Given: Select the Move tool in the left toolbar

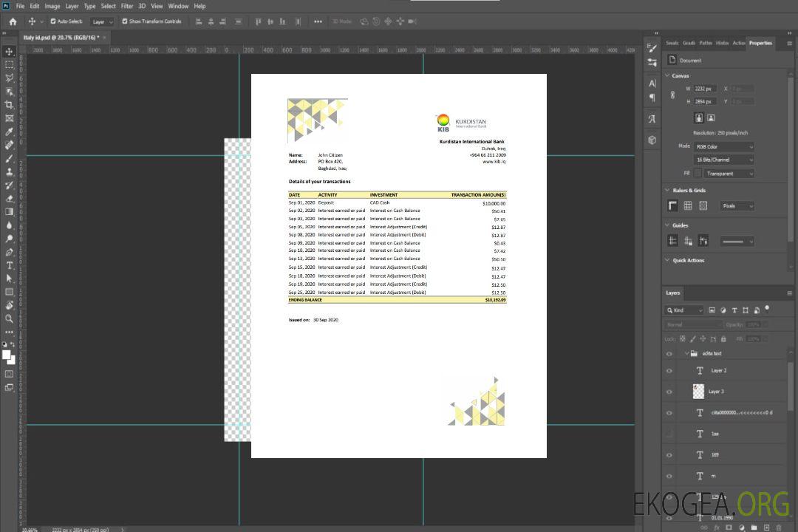Looking at the screenshot, I should click(x=10, y=52).
